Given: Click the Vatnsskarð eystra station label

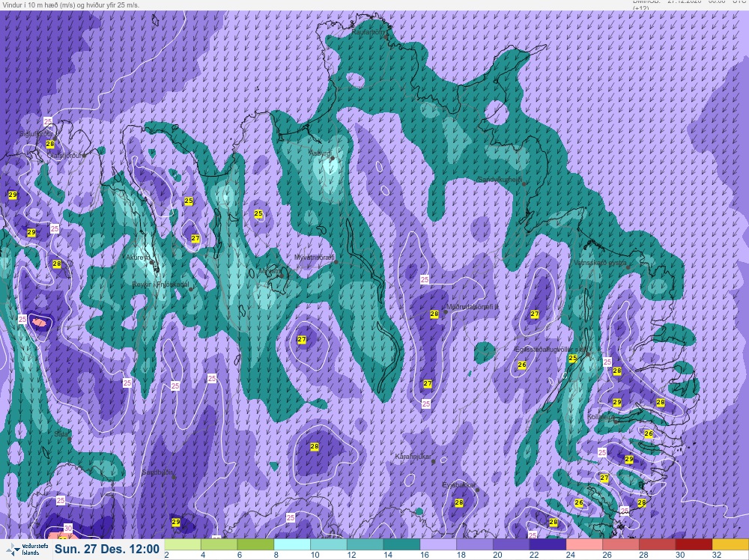Looking at the screenshot, I should (x=599, y=263).
